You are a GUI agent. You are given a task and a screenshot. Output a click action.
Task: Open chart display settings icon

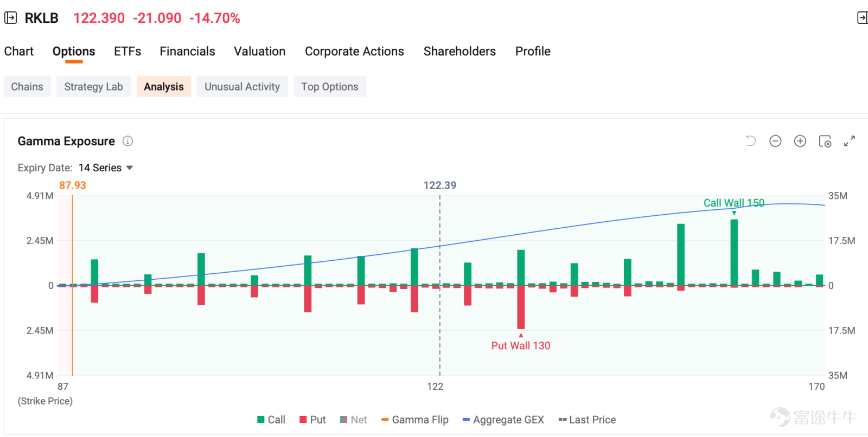825,141
